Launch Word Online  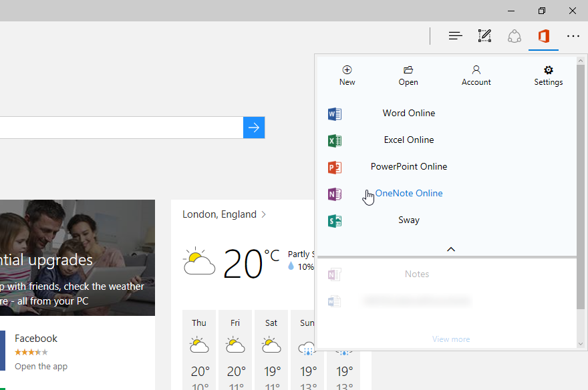tap(409, 113)
